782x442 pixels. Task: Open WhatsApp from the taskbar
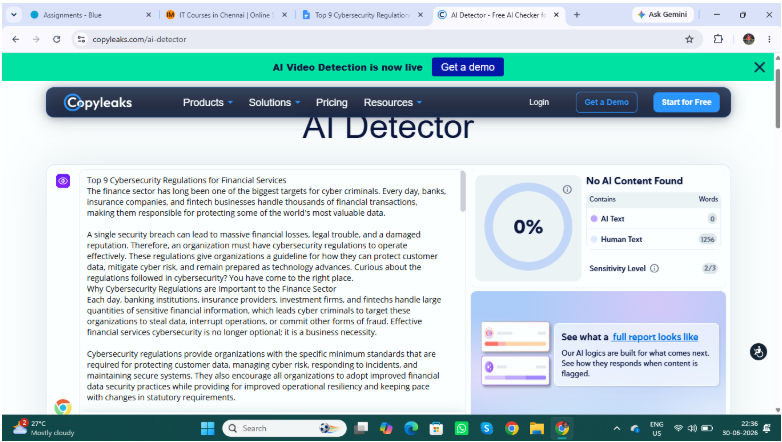click(x=461, y=428)
